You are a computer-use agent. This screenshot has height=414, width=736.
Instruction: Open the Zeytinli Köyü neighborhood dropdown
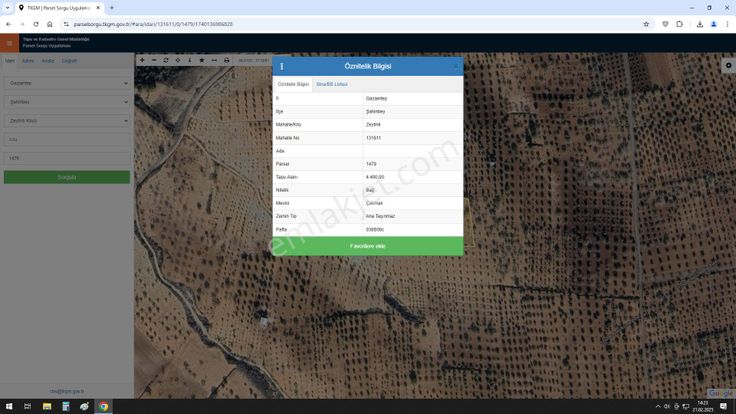(x=67, y=121)
